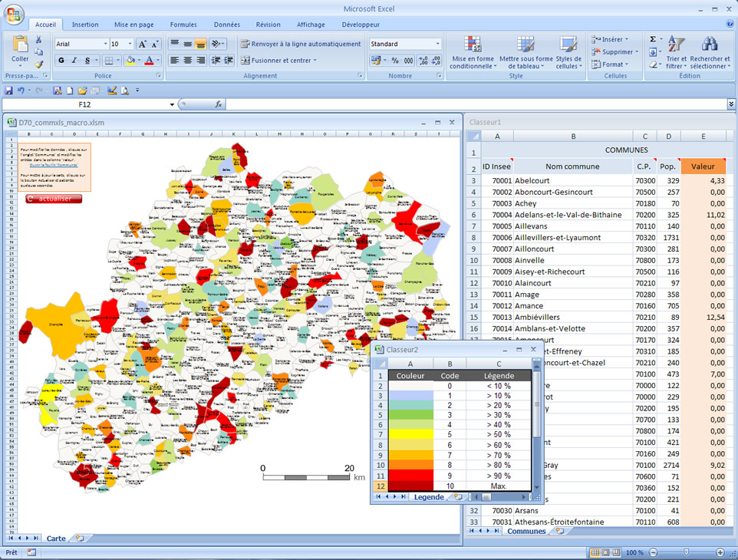This screenshot has height=560, width=738.
Task: Open the font color dropdown arrow
Action: click(x=158, y=61)
